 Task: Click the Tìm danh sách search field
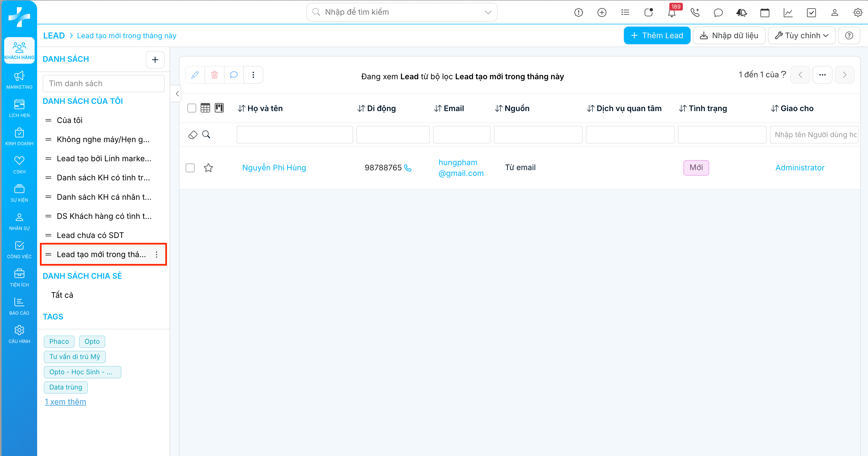[103, 83]
